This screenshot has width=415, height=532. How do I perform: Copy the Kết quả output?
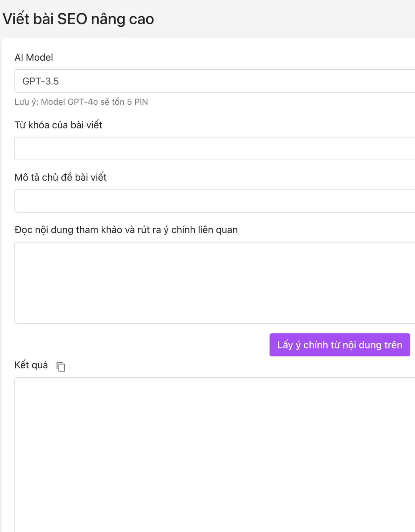61,367
